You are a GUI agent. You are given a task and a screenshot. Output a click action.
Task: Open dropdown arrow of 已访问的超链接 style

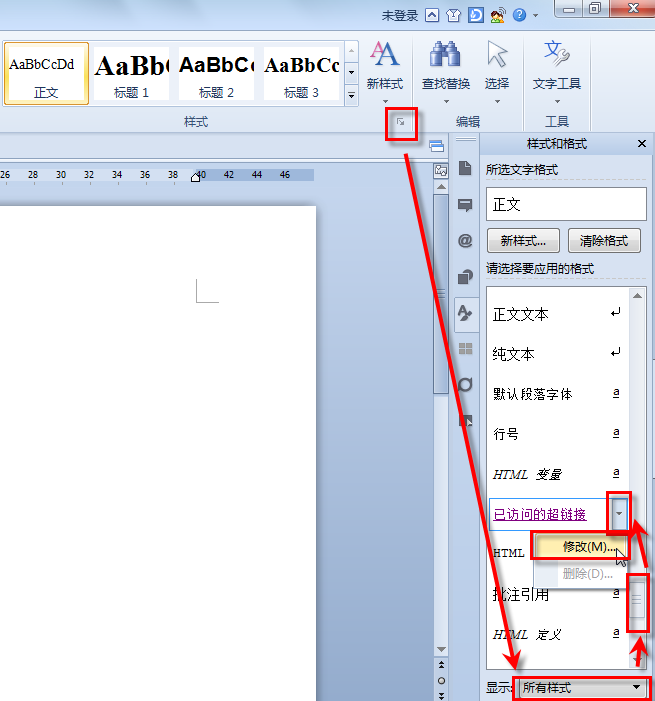pyautogui.click(x=619, y=514)
